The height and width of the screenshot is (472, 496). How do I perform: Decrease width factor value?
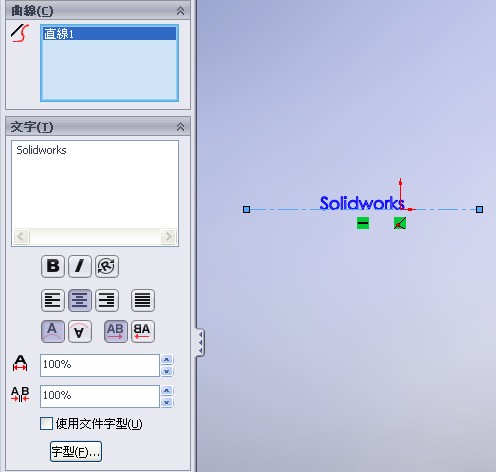click(167, 371)
